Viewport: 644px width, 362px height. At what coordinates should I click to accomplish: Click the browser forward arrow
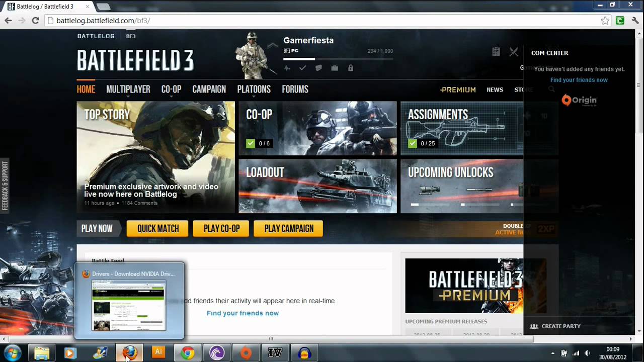tap(22, 21)
